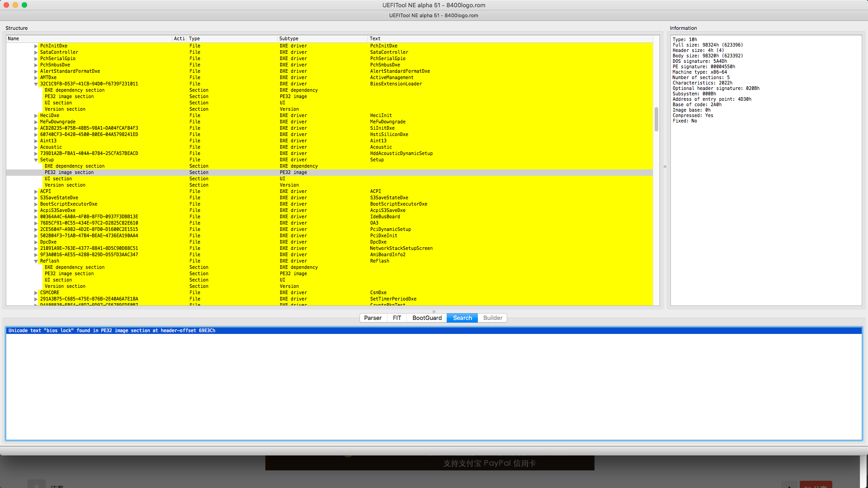
Task: Select the ReFlash UI section row
Action: coord(58,280)
